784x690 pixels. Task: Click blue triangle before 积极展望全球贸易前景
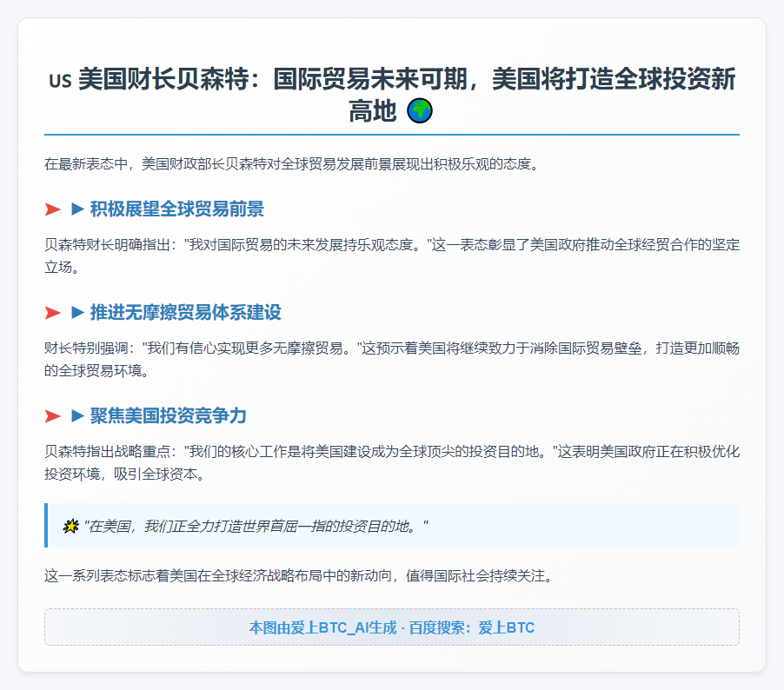[x=77, y=209]
